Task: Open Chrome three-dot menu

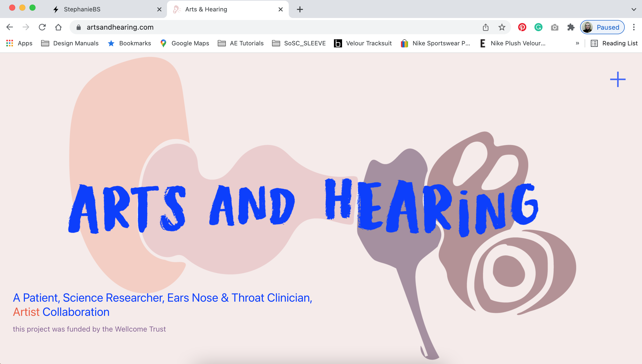Action: (x=634, y=27)
